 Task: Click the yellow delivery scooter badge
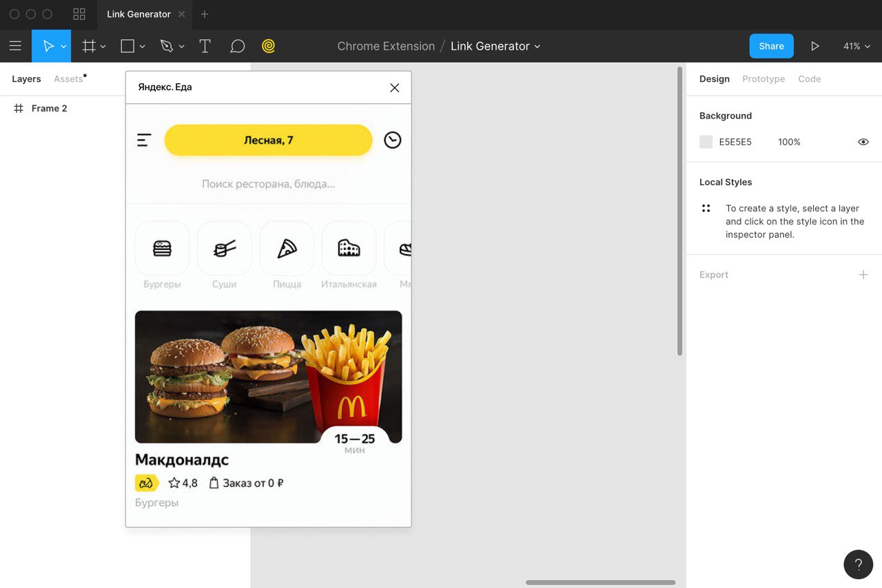pyautogui.click(x=147, y=483)
